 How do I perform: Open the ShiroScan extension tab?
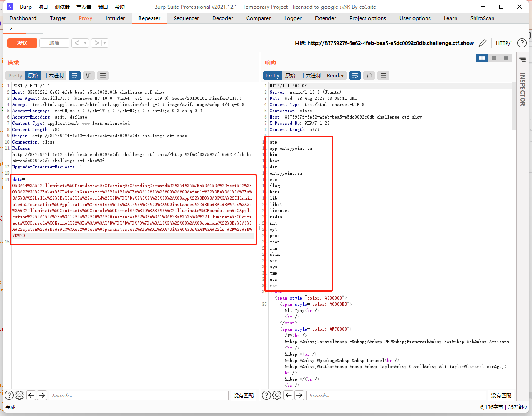483,18
